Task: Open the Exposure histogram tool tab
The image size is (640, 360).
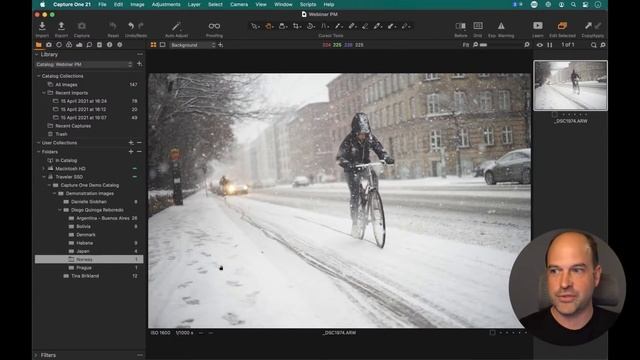Action: 79,45
